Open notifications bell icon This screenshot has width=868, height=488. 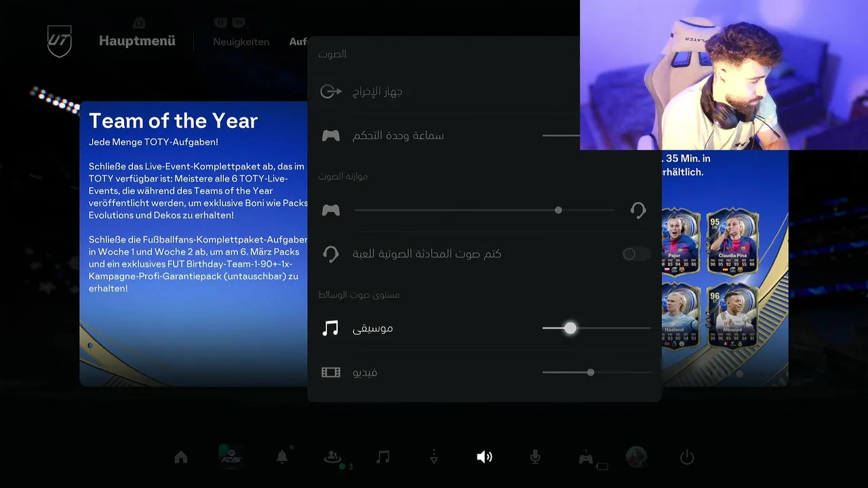[x=282, y=457]
